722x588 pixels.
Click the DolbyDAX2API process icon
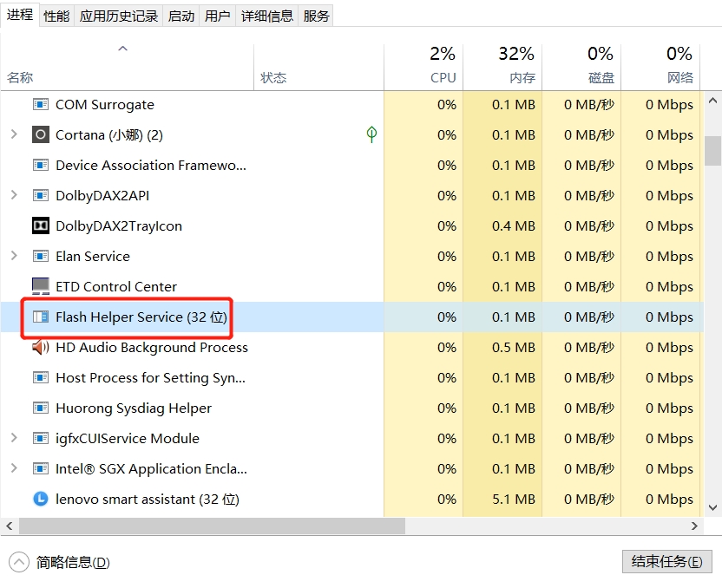(x=41, y=195)
